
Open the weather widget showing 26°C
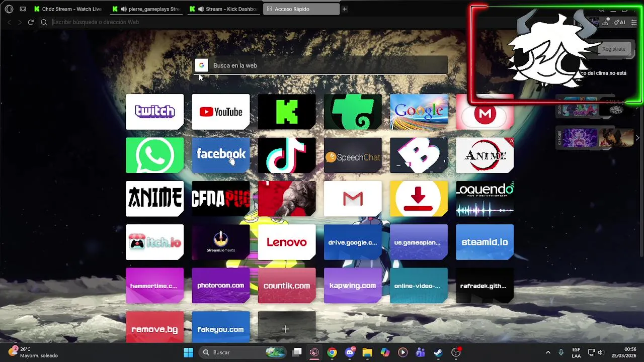(x=33, y=352)
